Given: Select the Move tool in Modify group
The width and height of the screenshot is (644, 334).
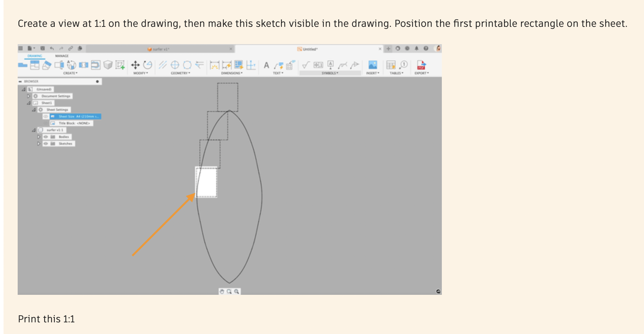Looking at the screenshot, I should (135, 65).
